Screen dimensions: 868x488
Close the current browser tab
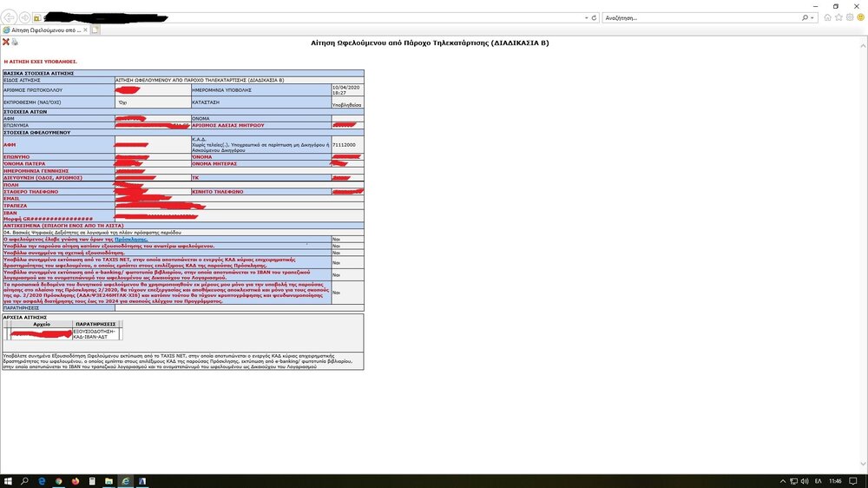coord(84,30)
